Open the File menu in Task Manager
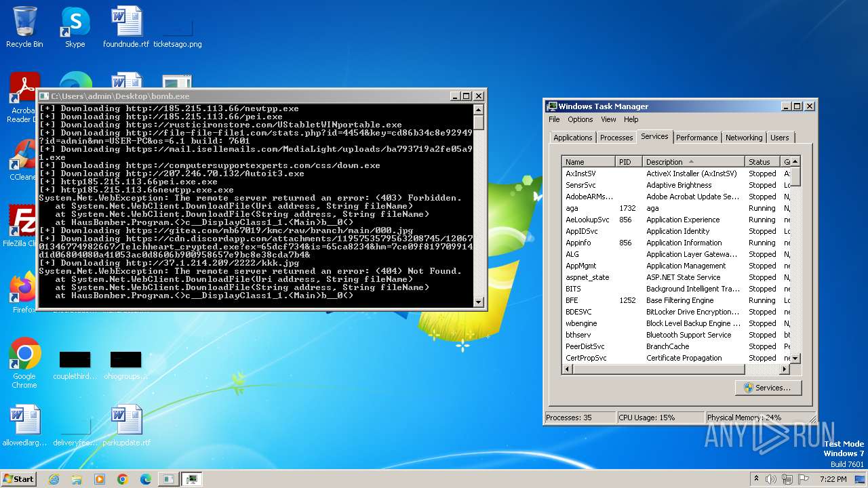This screenshot has width=868, height=488. coord(554,119)
